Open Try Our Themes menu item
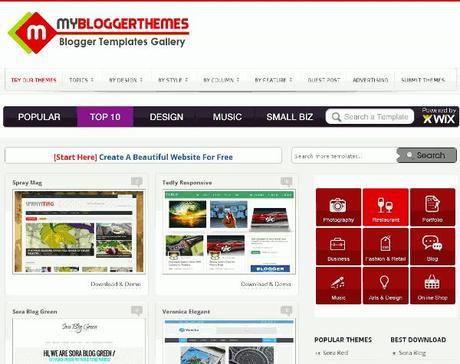The width and height of the screenshot is (460, 364). pyautogui.click(x=34, y=80)
